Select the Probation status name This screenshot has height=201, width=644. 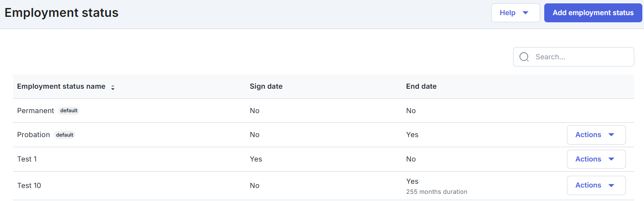(33, 135)
